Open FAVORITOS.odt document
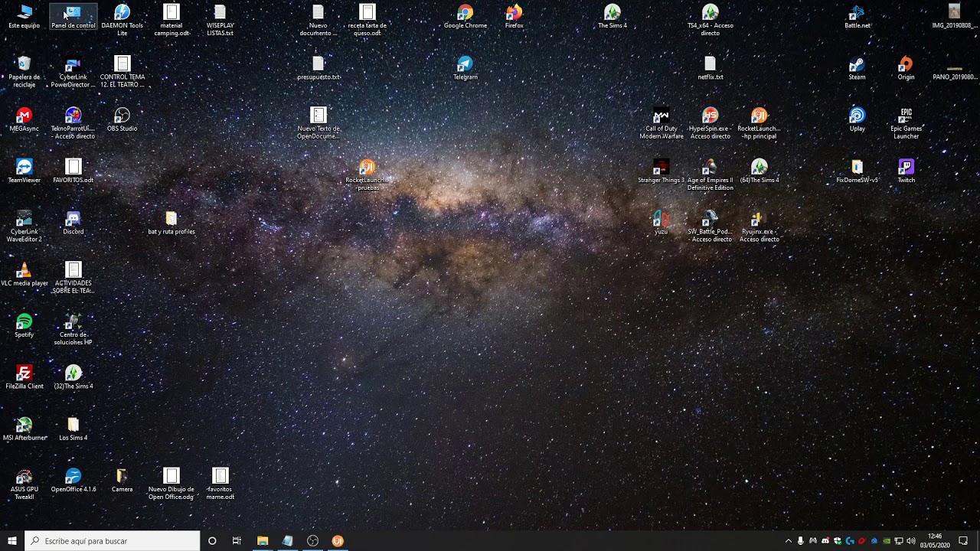The image size is (980, 551). coord(73,171)
